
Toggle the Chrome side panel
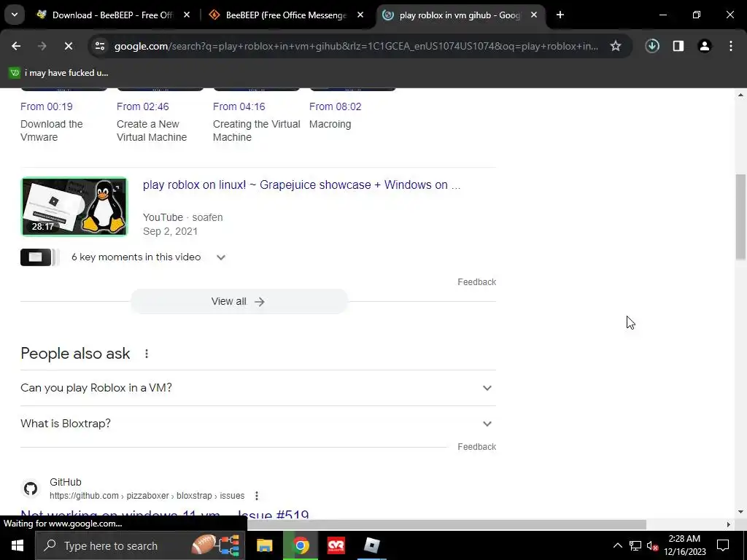click(678, 46)
